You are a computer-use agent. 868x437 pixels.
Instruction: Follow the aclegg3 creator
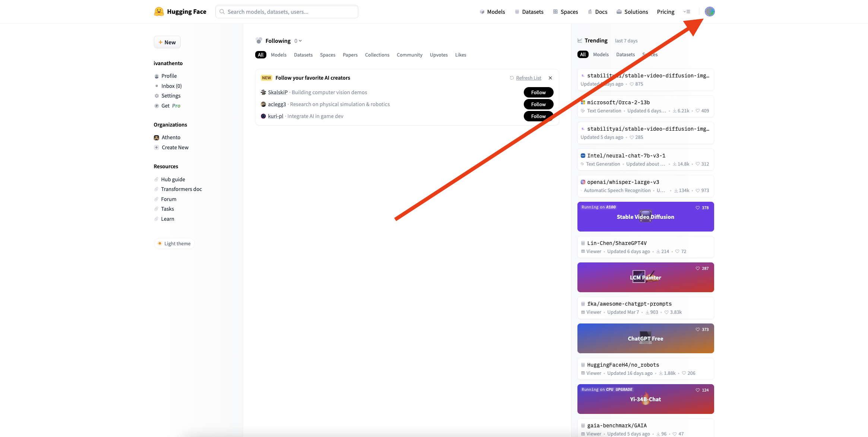coord(538,104)
